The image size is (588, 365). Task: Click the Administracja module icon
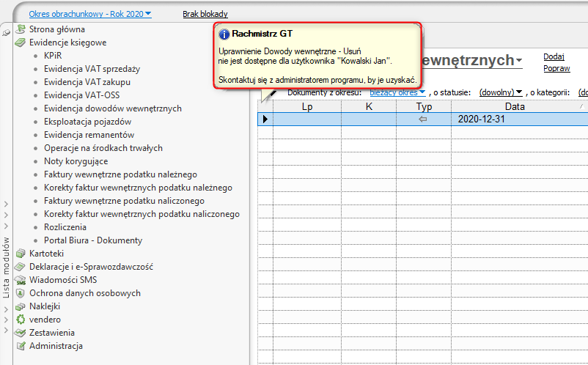click(x=21, y=346)
